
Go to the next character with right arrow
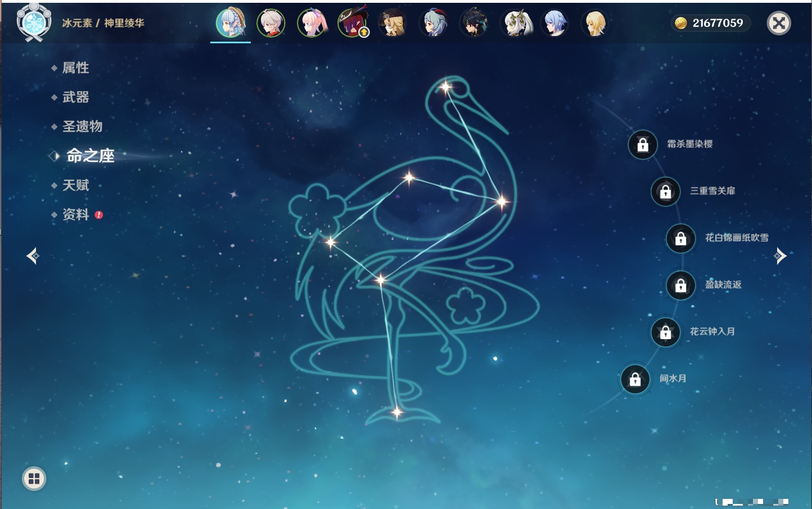click(780, 256)
